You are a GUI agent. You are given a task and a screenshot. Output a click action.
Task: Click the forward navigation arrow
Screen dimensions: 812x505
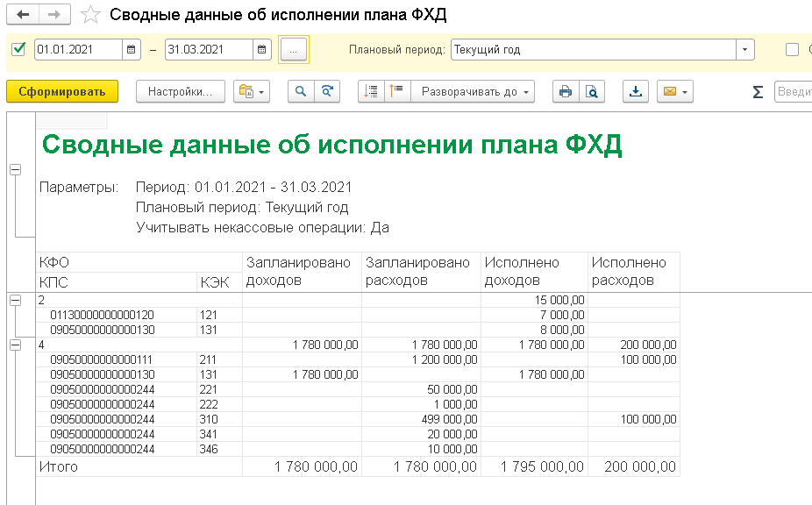pyautogui.click(x=53, y=15)
